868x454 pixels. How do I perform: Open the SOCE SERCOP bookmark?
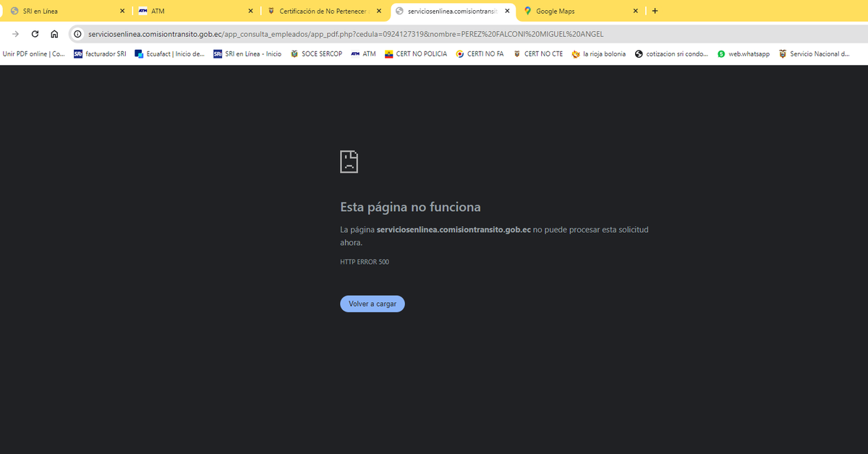point(316,53)
